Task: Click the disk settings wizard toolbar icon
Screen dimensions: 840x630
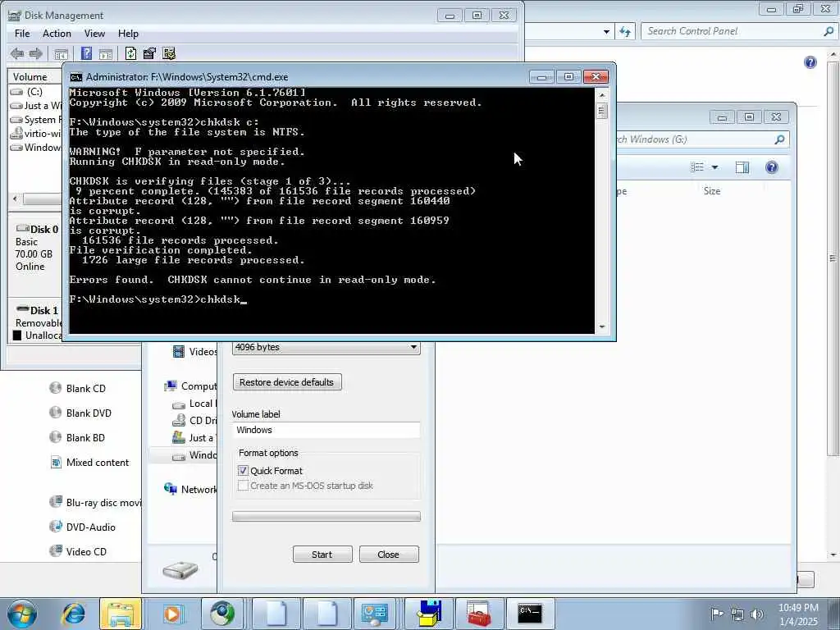Action: click(x=169, y=53)
